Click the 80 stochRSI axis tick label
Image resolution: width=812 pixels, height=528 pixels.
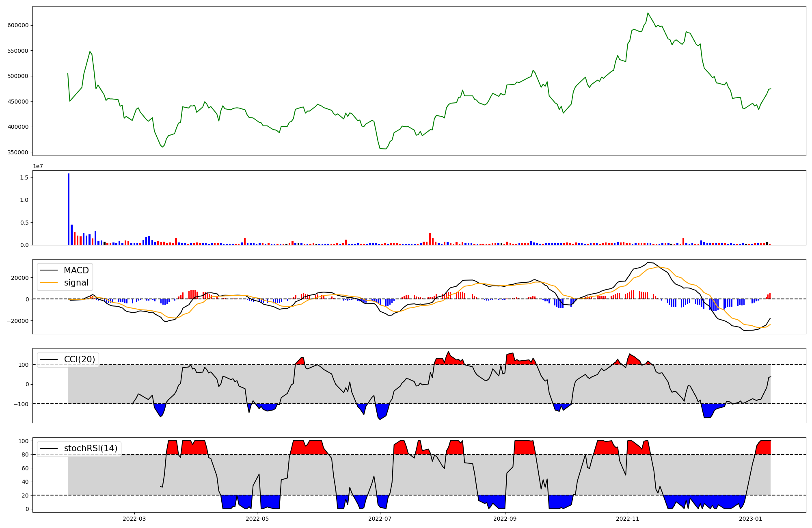[x=25, y=455]
